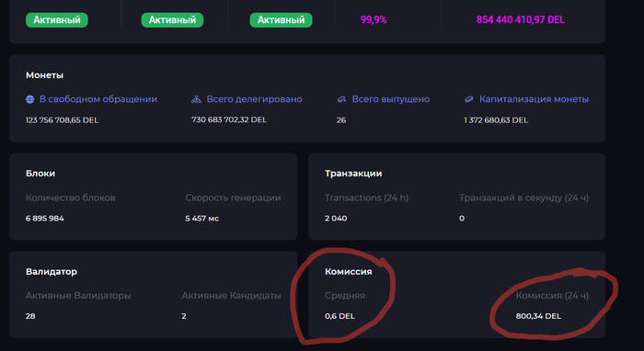Click the Комиссия (24 ч) label
Screen dimensions: 644x351
pos(552,295)
